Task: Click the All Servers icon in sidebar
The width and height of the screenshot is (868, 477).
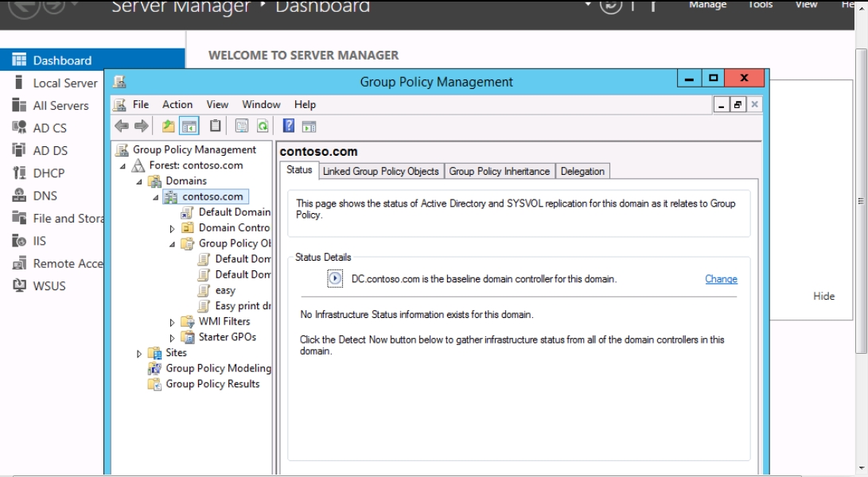Action: click(x=19, y=105)
